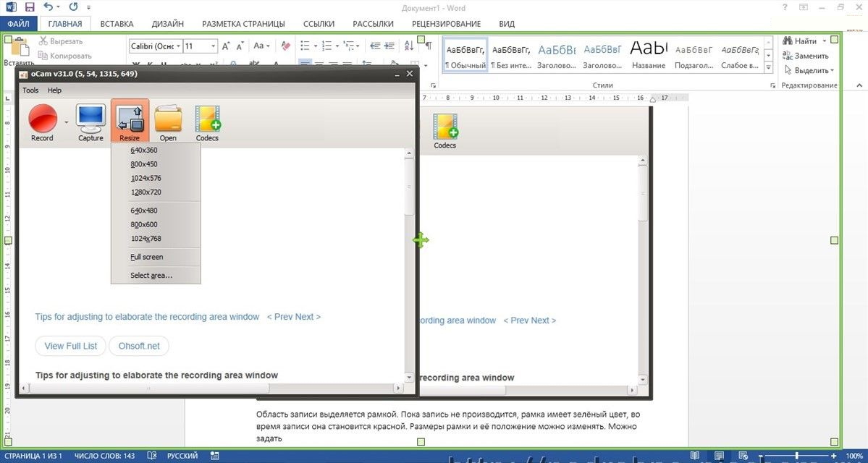Click Заменить replace command
The image size is (868, 463).
806,56
